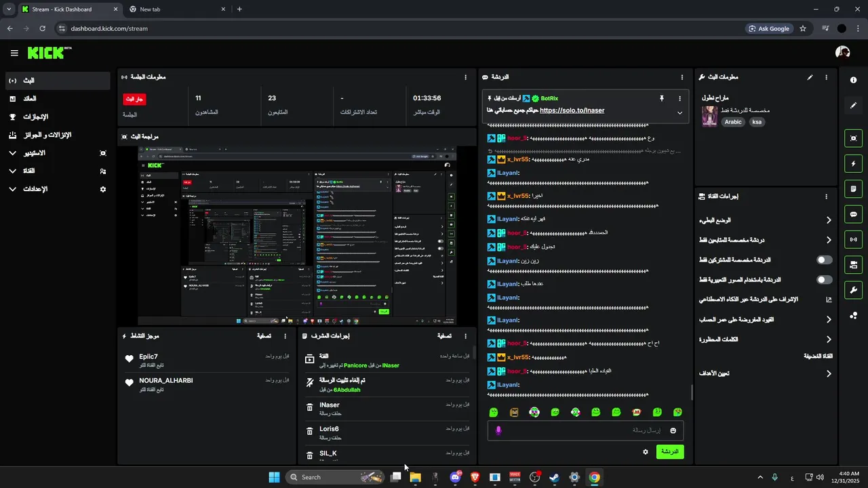Click the pencil icon in the right sidebar
The image size is (868, 488).
(853, 105)
